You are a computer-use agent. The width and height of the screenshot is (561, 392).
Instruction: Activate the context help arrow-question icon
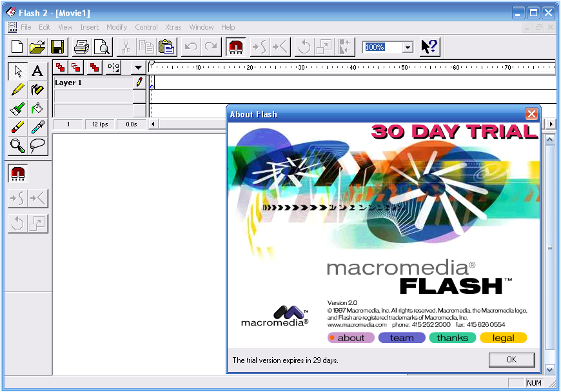[429, 47]
